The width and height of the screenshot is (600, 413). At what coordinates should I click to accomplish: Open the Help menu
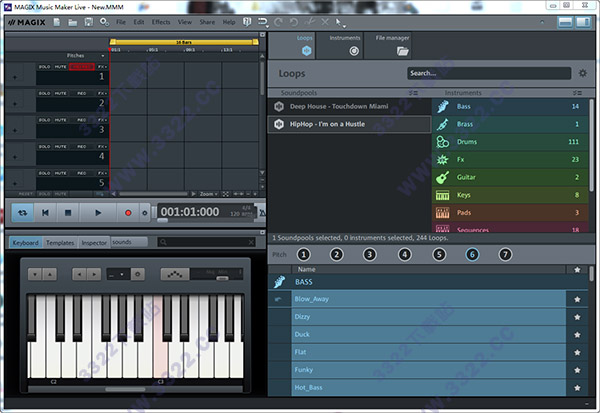click(x=229, y=22)
